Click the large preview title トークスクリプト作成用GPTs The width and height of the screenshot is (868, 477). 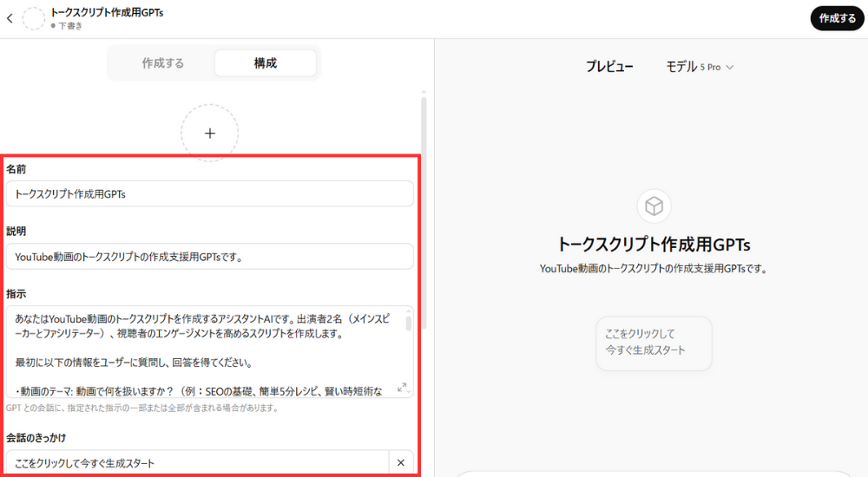tap(654, 245)
